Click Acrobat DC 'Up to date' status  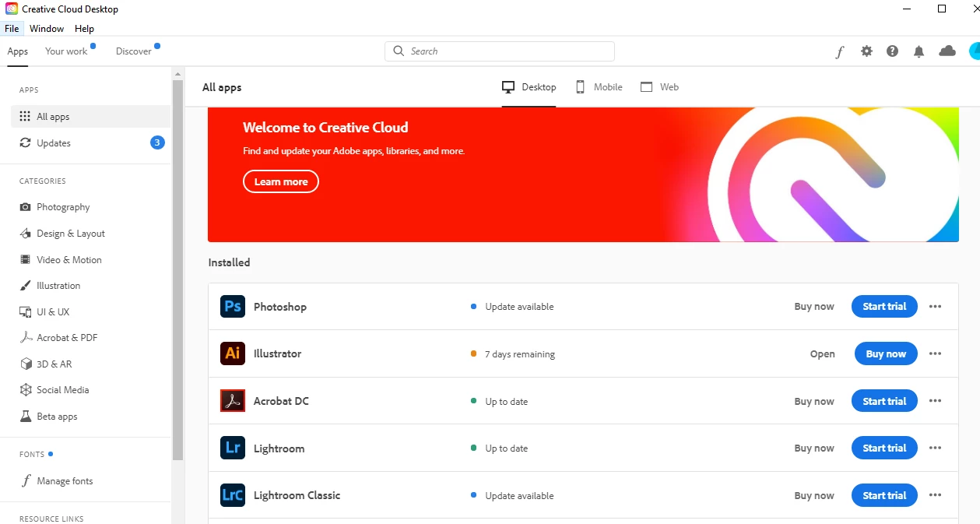(x=499, y=402)
